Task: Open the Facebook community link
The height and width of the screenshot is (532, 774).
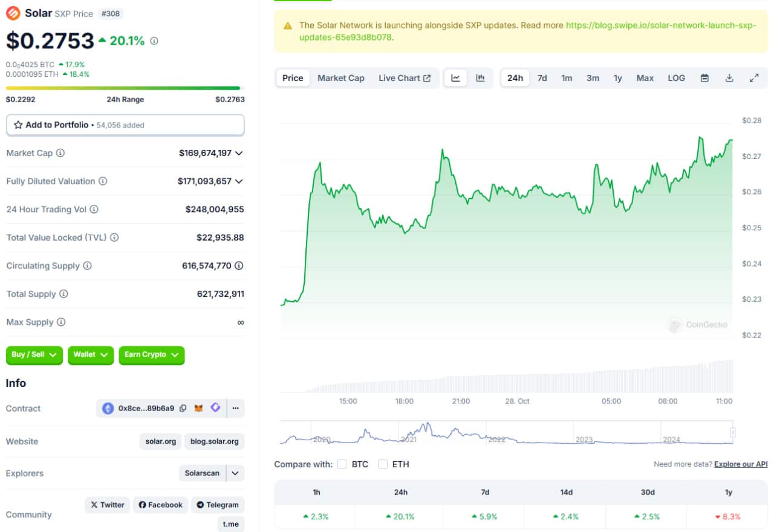Action: point(161,505)
